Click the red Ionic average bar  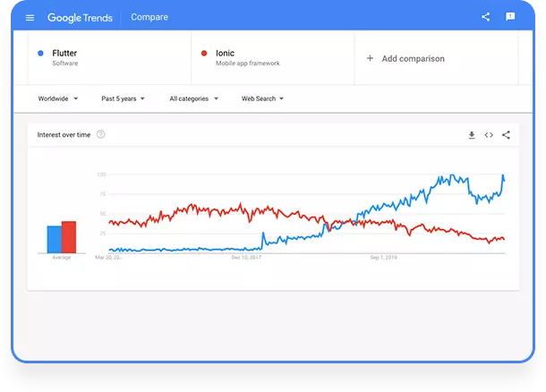coord(69,237)
